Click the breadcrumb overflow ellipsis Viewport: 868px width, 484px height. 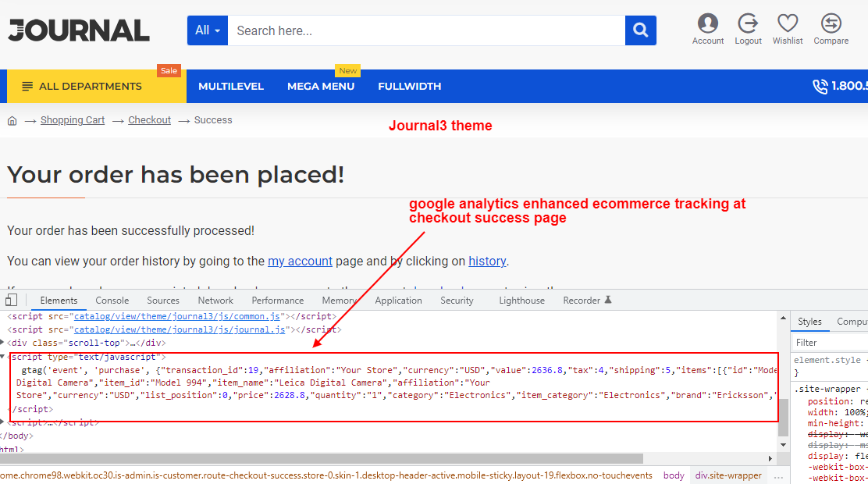[778, 475]
